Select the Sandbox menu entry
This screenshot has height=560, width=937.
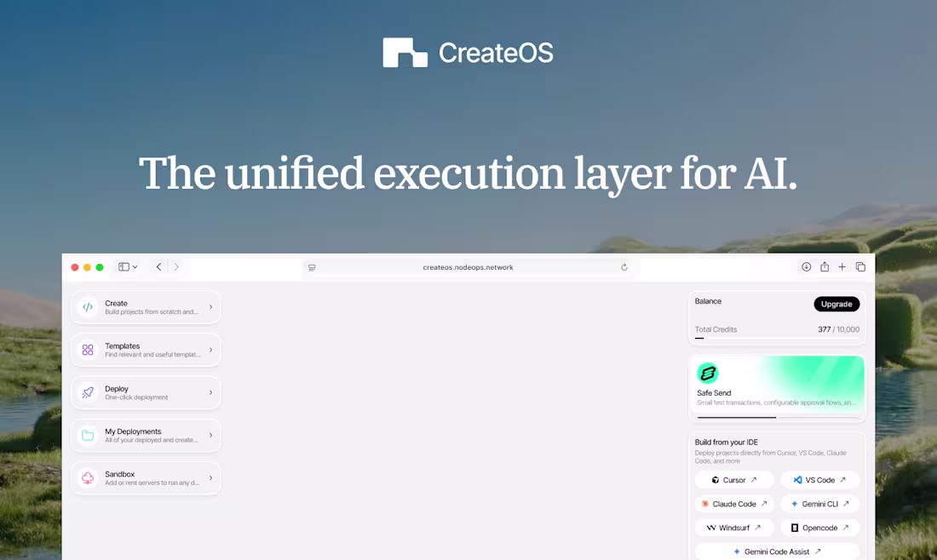[x=146, y=478]
